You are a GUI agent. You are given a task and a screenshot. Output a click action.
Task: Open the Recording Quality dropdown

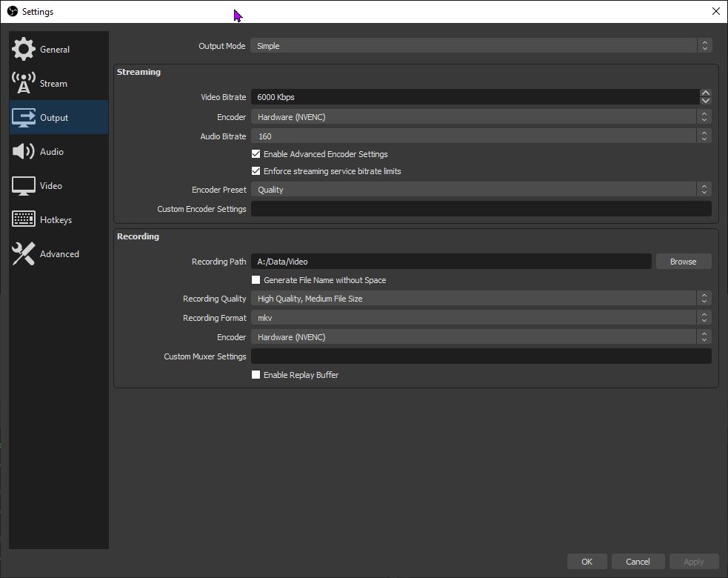point(480,299)
